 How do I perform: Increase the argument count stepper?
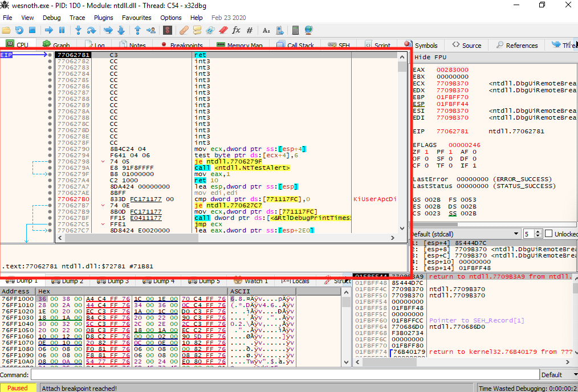click(x=538, y=232)
